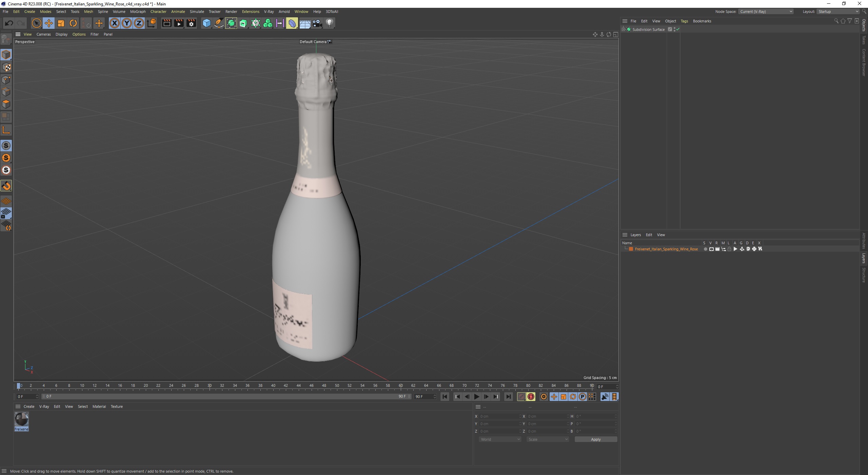Switch to Model mode in left sidebar

(6, 54)
